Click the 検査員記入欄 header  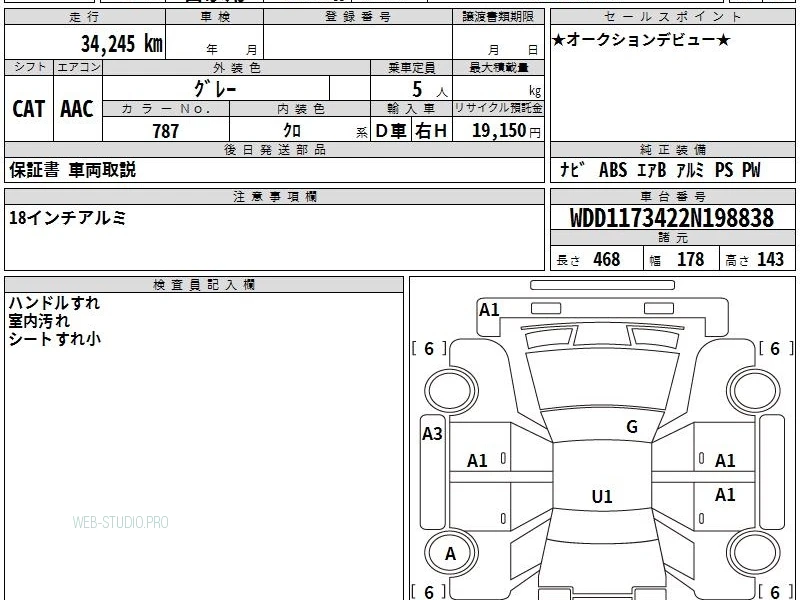(204, 285)
